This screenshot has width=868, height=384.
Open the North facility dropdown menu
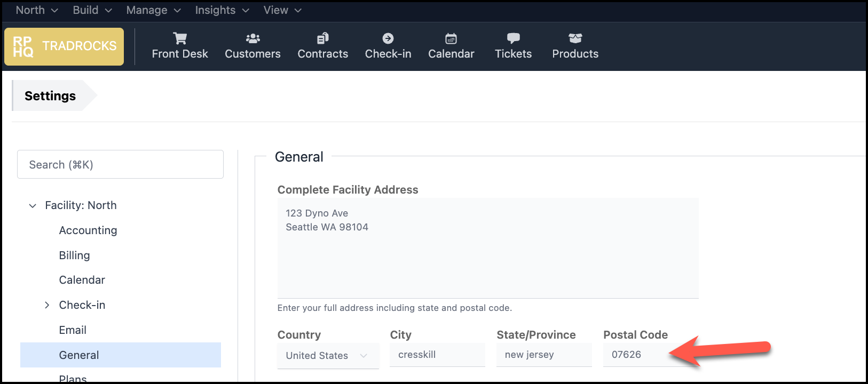coord(36,10)
